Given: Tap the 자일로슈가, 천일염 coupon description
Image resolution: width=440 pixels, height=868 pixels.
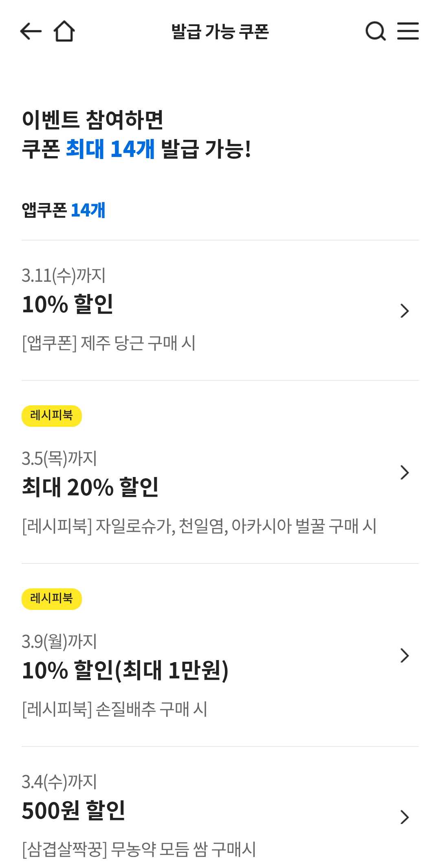Looking at the screenshot, I should (x=199, y=526).
